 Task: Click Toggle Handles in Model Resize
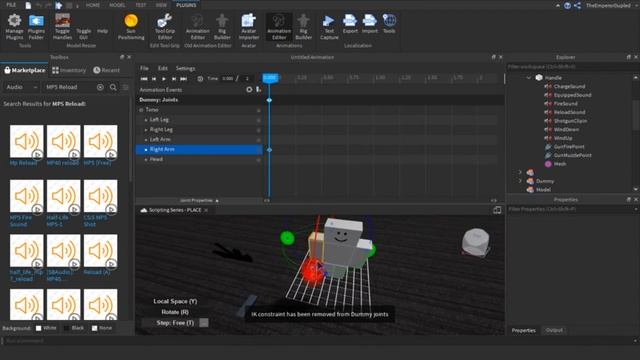(62, 27)
